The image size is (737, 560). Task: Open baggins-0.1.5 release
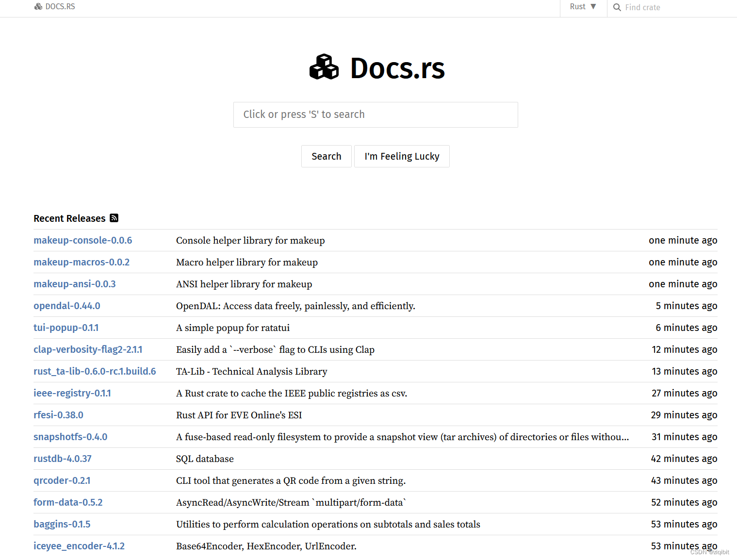[x=62, y=524]
